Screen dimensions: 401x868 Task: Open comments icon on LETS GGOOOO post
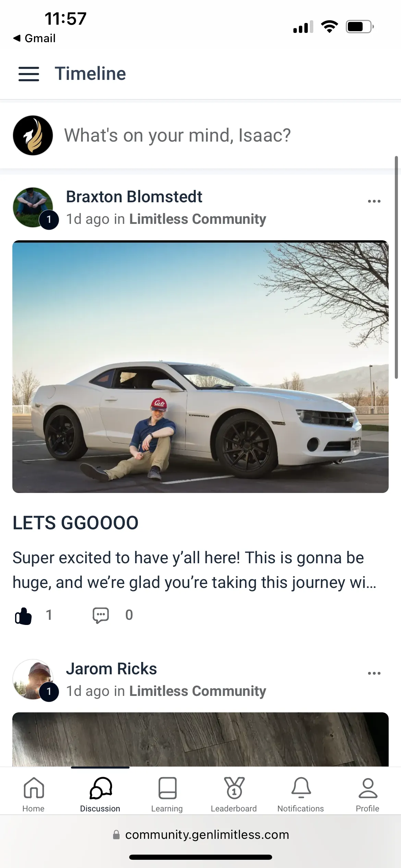coord(101,615)
